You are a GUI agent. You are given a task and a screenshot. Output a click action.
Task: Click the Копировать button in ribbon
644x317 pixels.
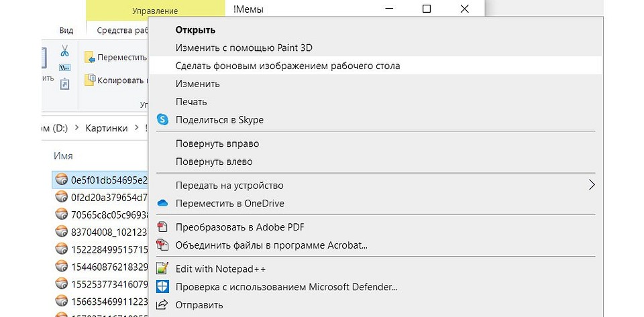coord(116,80)
